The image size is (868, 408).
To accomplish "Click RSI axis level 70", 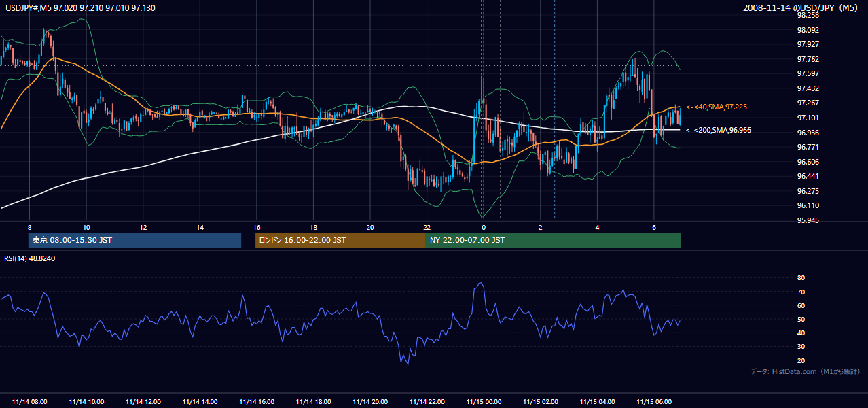I will [x=801, y=292].
